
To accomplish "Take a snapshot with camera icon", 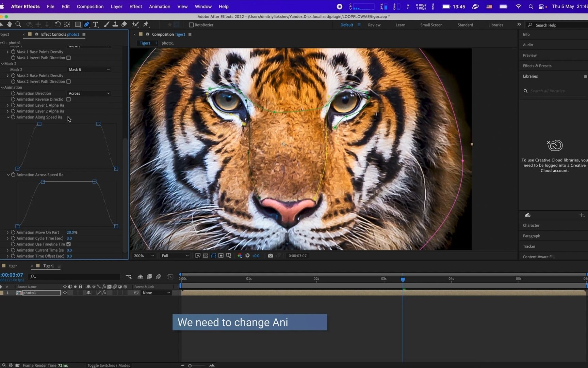I will pyautogui.click(x=271, y=256).
